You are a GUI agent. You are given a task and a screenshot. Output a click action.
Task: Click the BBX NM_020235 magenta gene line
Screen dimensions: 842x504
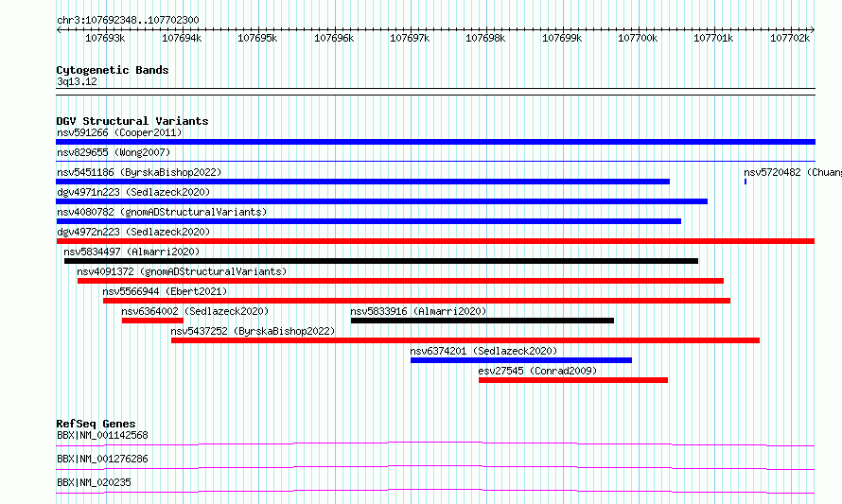435,491
